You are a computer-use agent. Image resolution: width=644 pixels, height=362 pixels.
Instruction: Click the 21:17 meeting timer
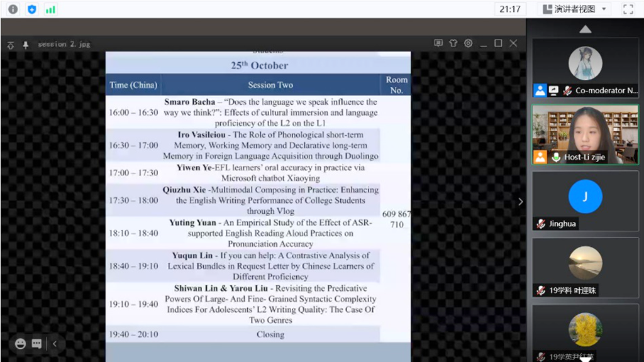coord(509,9)
